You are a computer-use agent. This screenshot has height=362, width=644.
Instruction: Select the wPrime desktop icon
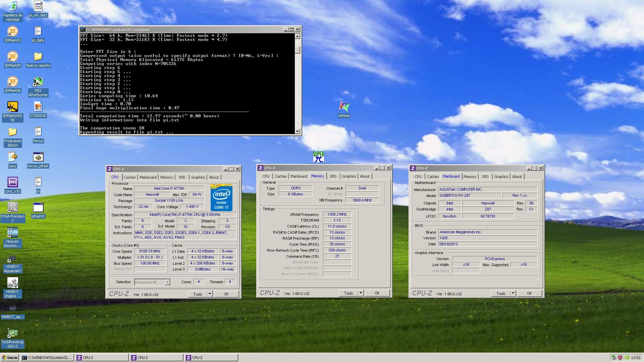344,110
